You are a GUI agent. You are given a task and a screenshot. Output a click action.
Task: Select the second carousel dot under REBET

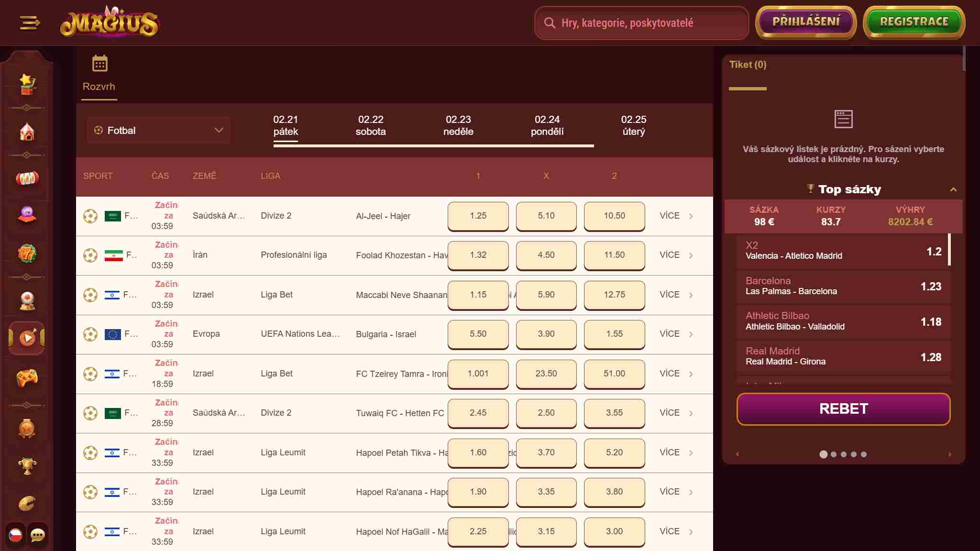834,454
